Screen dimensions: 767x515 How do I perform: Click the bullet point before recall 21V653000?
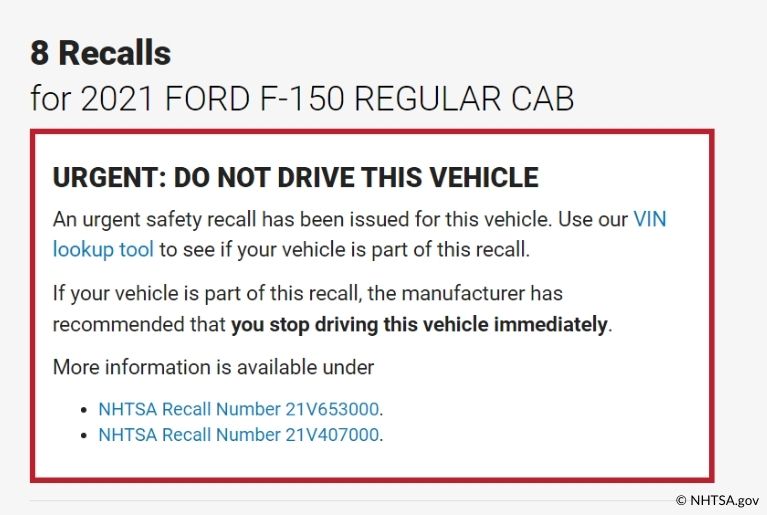(x=84, y=410)
